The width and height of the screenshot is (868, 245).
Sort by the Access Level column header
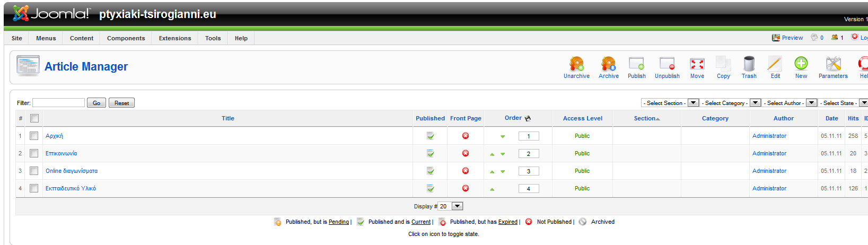click(583, 118)
